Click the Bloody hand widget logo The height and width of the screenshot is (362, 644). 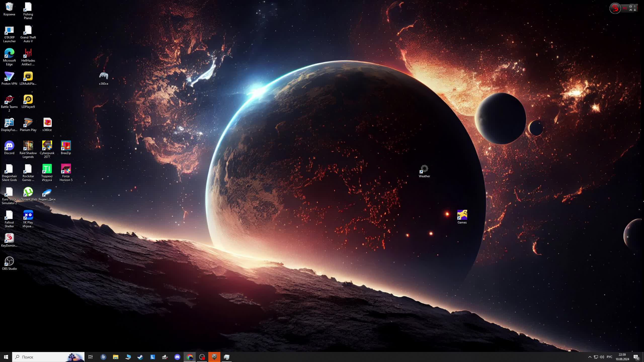[x=615, y=8]
